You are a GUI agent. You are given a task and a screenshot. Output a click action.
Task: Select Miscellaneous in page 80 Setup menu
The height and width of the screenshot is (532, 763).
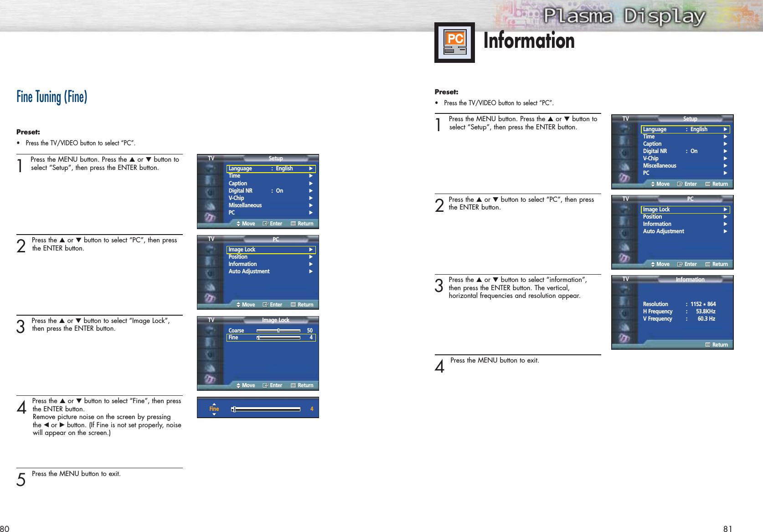(245, 205)
